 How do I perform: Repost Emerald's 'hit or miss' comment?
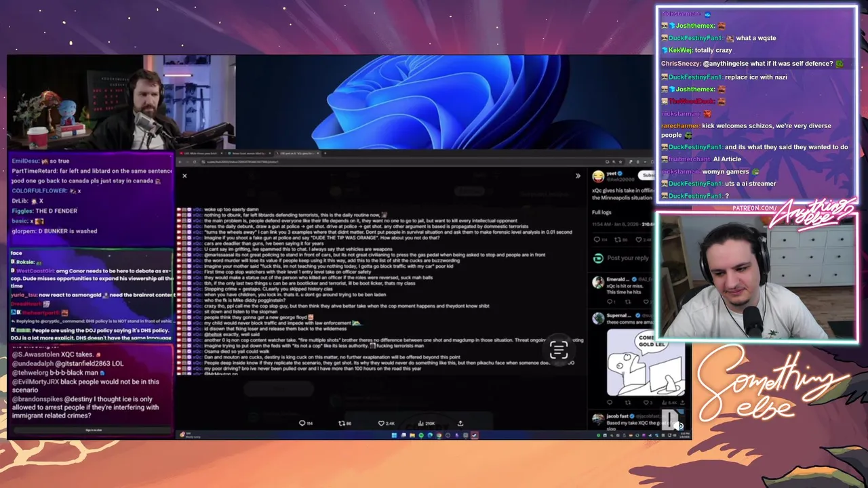[629, 302]
